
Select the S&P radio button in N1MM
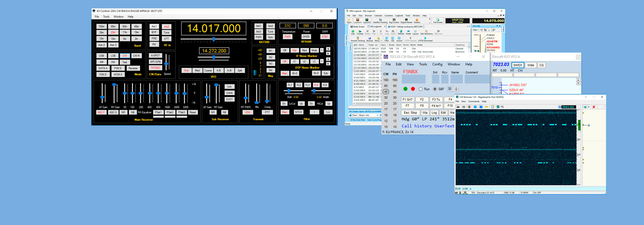435,89
